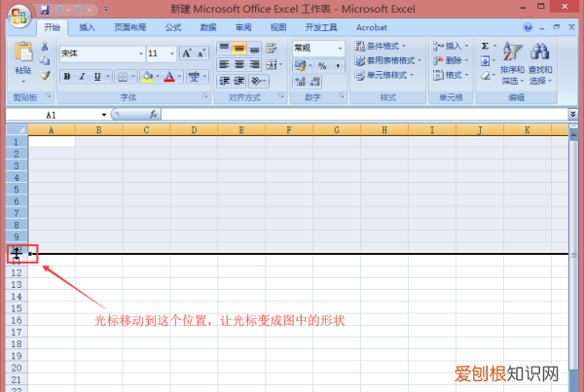Toggle Italic formatting
Screen dimensions: 584x392
(82, 76)
